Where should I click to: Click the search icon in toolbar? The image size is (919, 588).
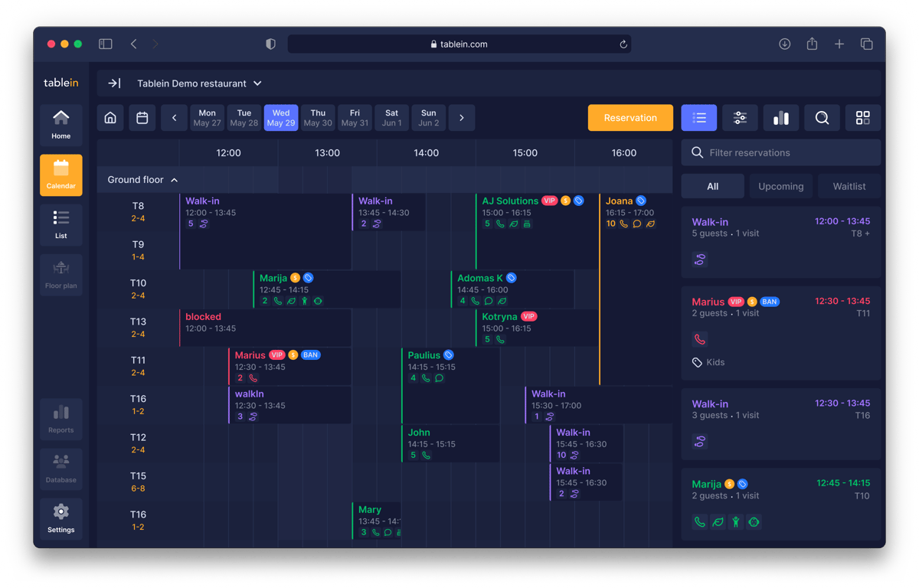(x=822, y=118)
